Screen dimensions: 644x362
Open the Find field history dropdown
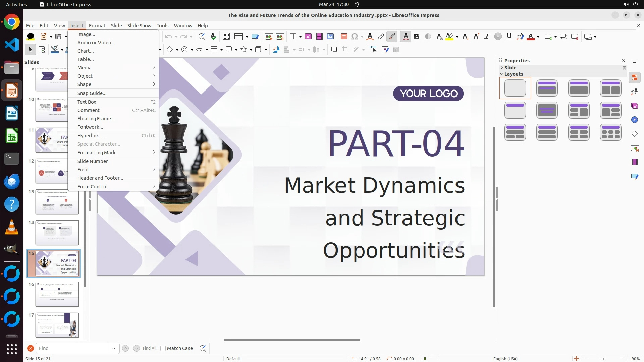[113, 348]
